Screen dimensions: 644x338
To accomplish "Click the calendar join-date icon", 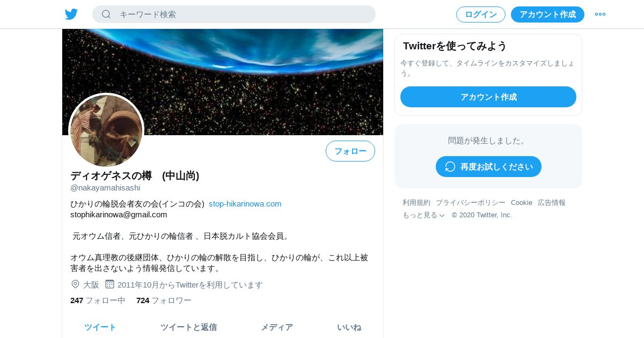I will pyautogui.click(x=109, y=284).
